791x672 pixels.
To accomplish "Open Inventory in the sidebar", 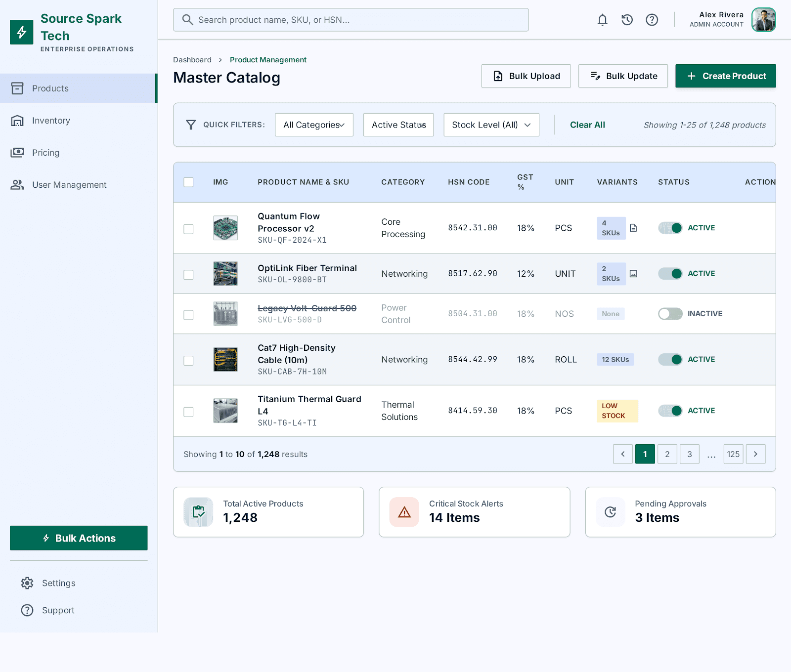I will [78, 121].
